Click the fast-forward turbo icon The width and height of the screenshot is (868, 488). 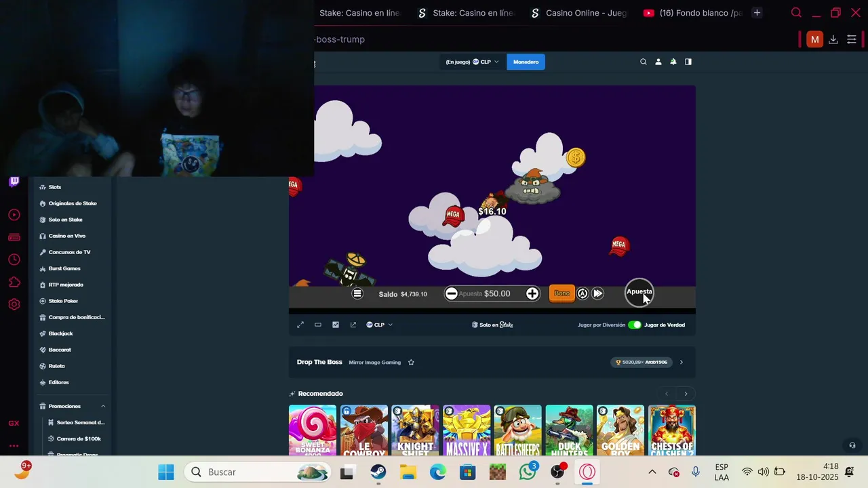[x=597, y=293]
